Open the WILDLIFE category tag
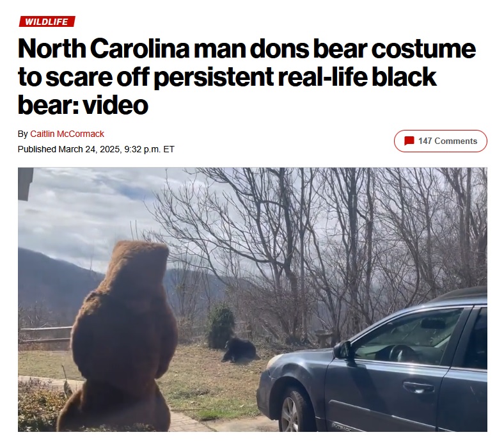This screenshot has height=446, width=504. tap(47, 22)
